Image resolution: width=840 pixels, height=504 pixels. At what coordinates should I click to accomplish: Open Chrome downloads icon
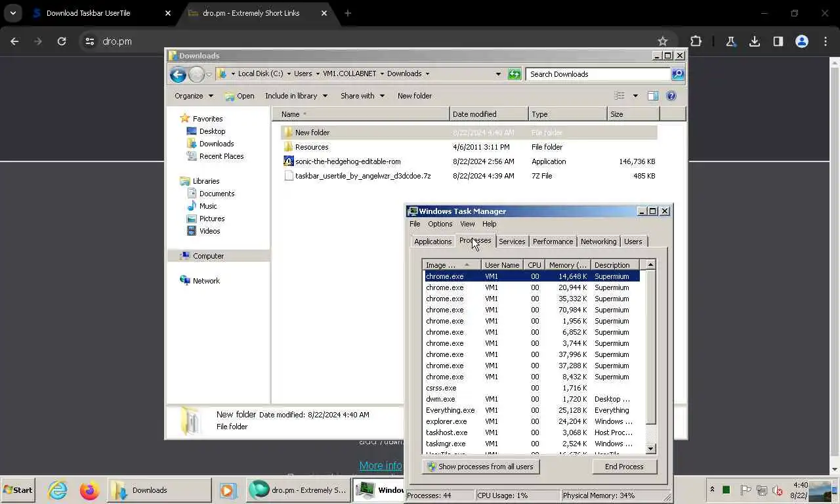(x=755, y=41)
